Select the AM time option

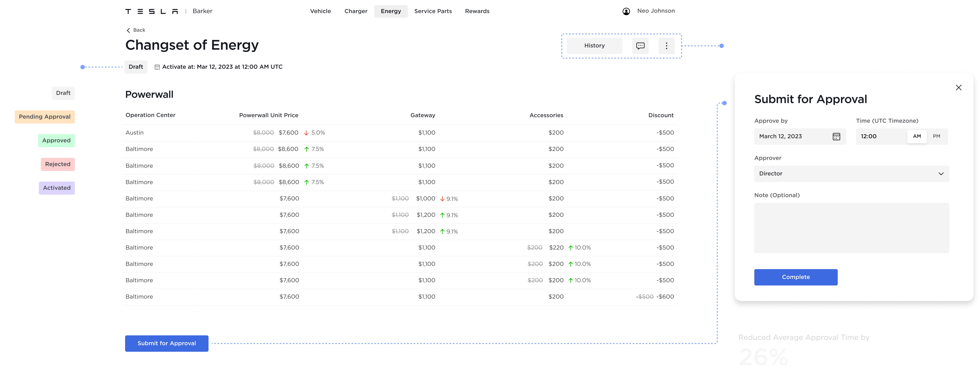point(917,136)
